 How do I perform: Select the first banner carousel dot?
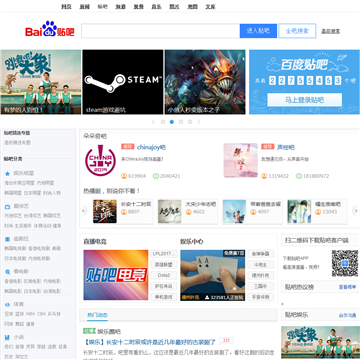(163, 122)
